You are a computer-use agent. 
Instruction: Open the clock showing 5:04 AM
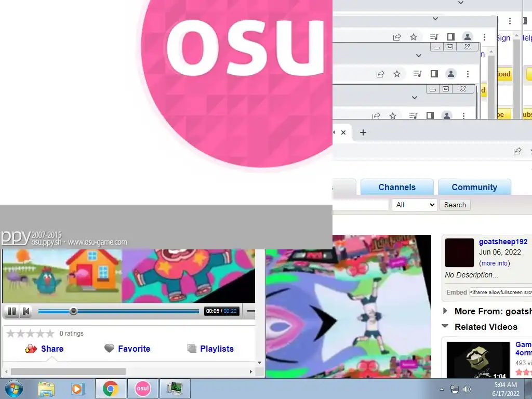(506, 389)
